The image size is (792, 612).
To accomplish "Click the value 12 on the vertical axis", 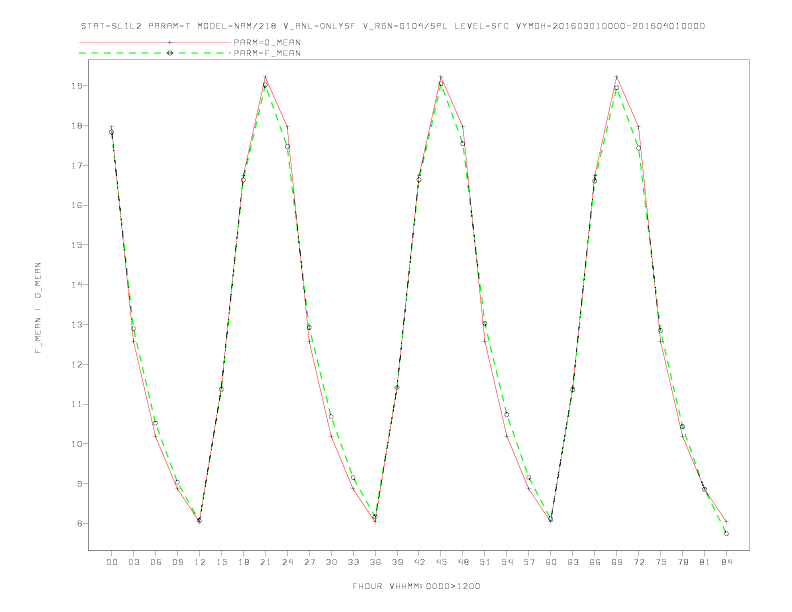I will [76, 365].
